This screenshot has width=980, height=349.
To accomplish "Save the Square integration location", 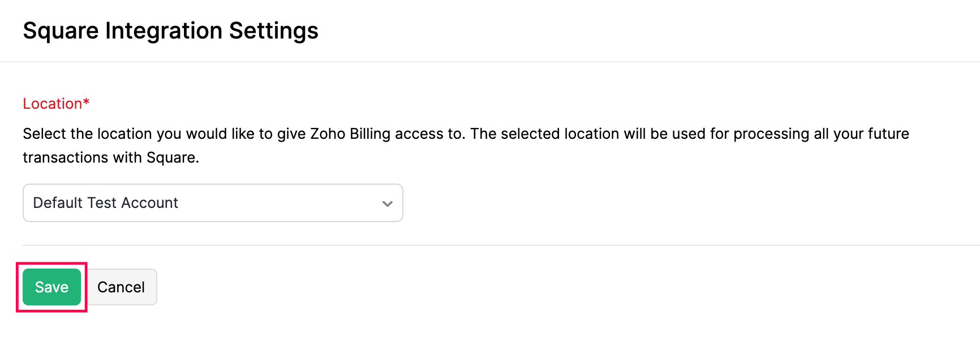I will [x=51, y=287].
